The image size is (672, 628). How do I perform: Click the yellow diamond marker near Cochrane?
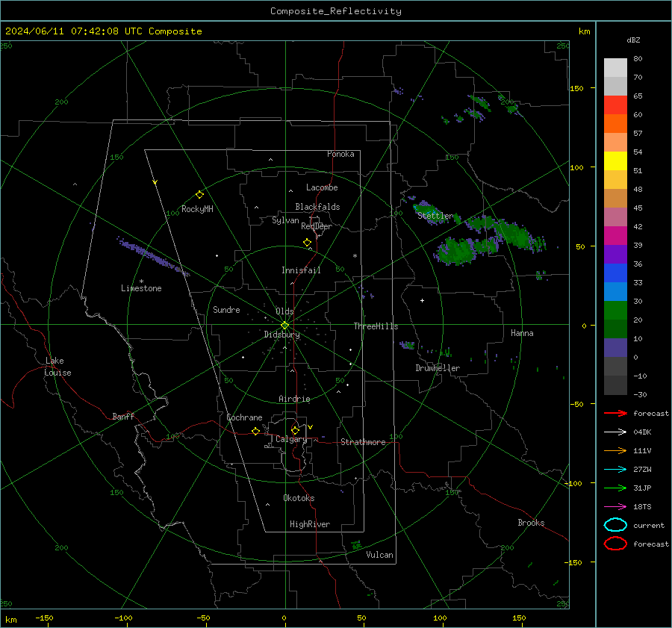pyautogui.click(x=255, y=431)
